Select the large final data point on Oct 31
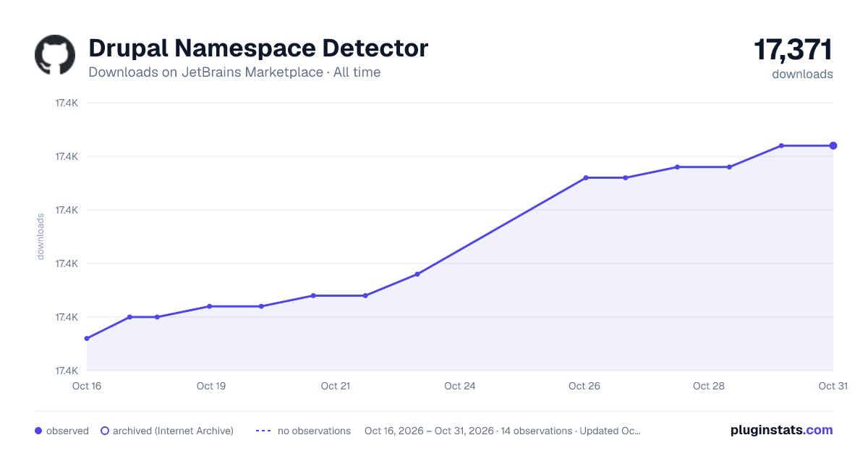Viewport: 868px width, 456px height. [833, 145]
